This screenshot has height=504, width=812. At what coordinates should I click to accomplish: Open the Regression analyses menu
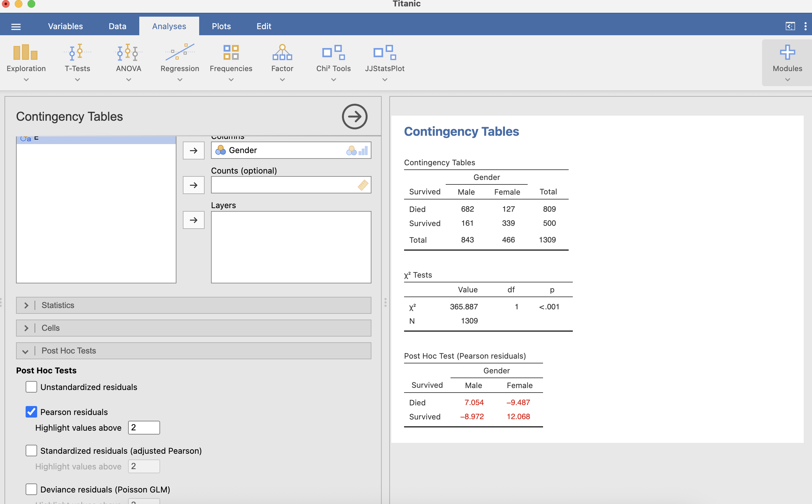pyautogui.click(x=180, y=62)
